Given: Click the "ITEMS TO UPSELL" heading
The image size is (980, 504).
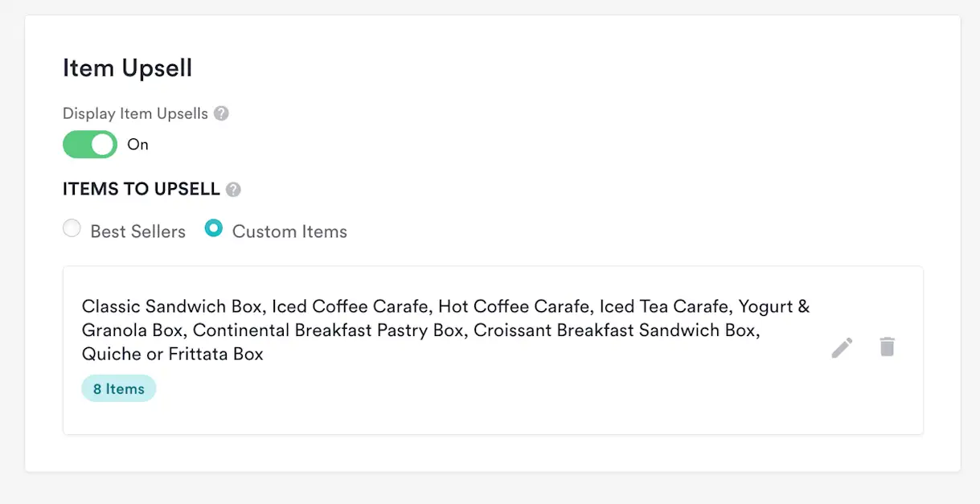Looking at the screenshot, I should point(141,190).
